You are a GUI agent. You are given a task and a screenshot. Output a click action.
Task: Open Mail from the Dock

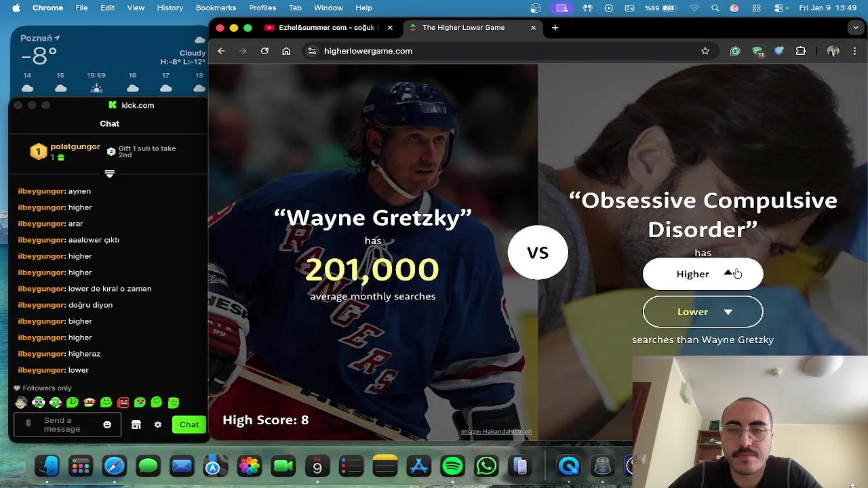[x=182, y=466]
